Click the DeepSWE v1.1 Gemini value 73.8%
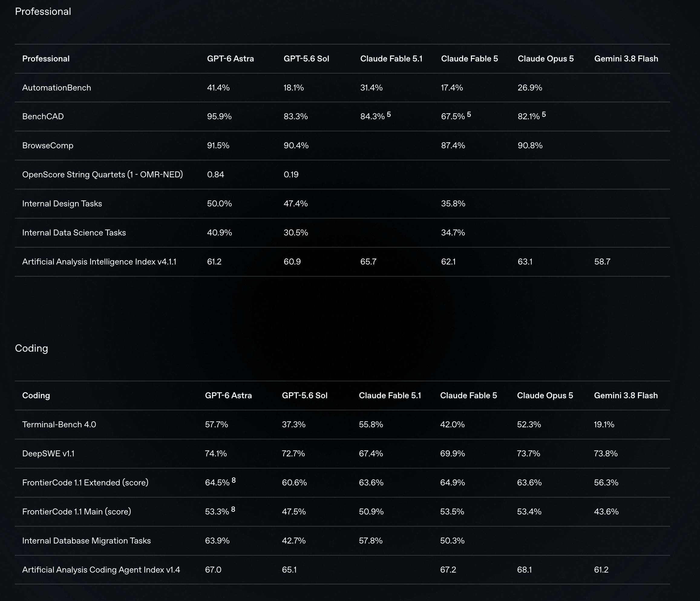700x601 pixels. tap(606, 453)
